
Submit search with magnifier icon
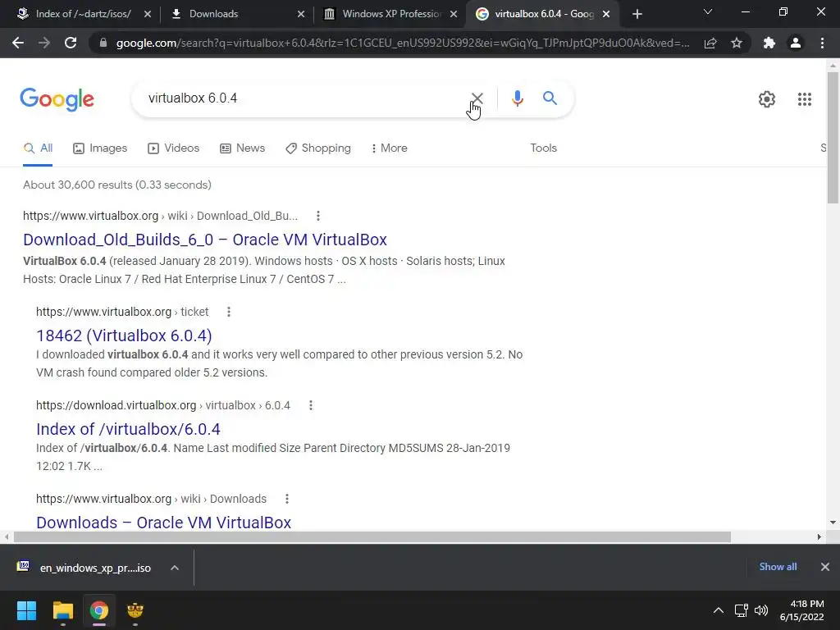pos(550,98)
